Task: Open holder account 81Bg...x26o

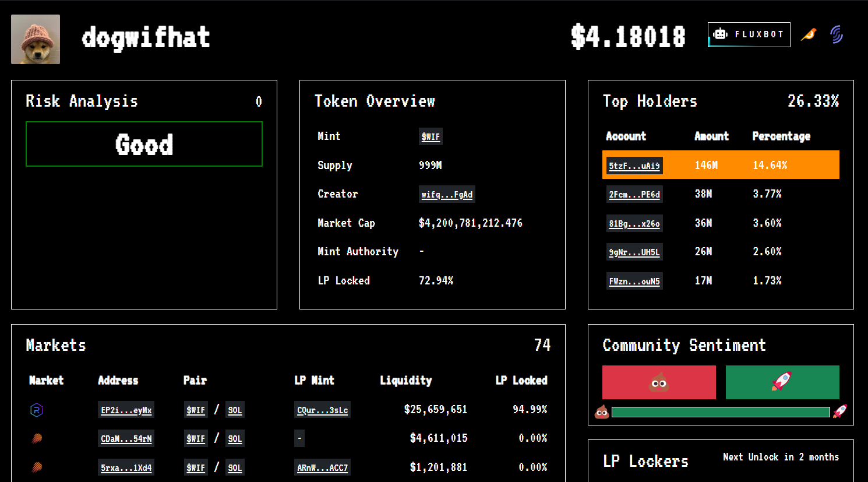Action: click(634, 223)
